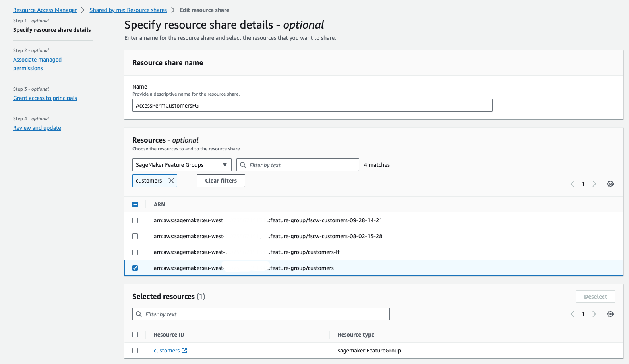Screen dimensions: 629x364
Task: Go to previous page of resources list
Action: pyautogui.click(x=572, y=184)
